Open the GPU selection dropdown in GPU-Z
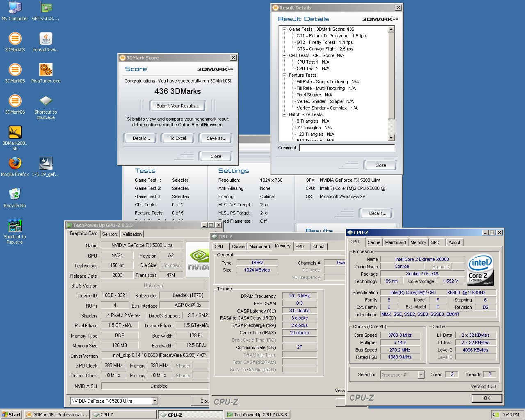Viewport: 525px width, 420px height. [155, 401]
